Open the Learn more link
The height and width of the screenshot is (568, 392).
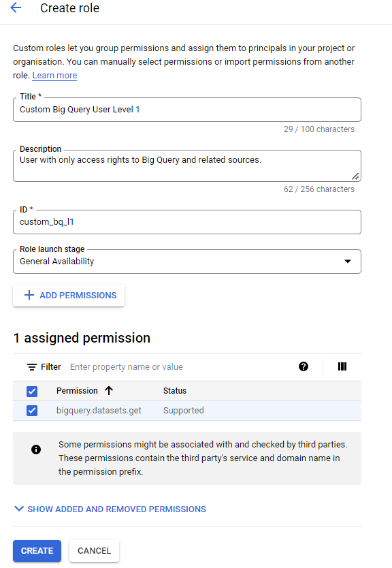(x=54, y=76)
